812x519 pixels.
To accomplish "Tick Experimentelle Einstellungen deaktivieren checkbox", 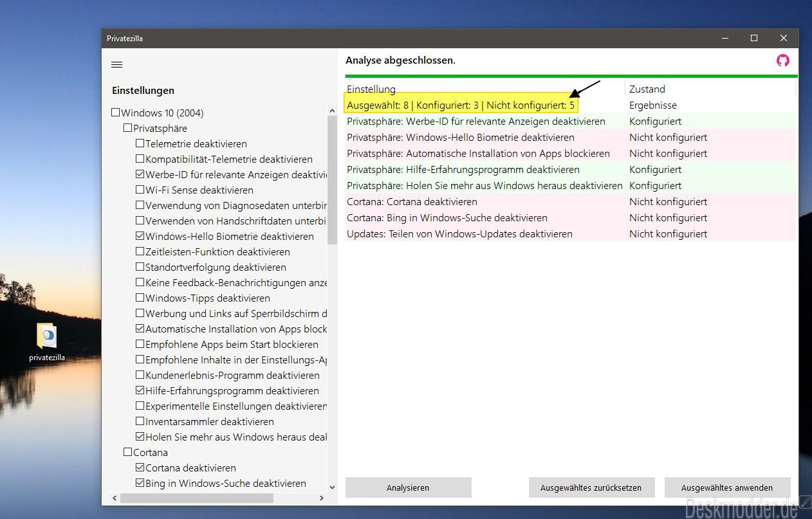I will coord(140,406).
